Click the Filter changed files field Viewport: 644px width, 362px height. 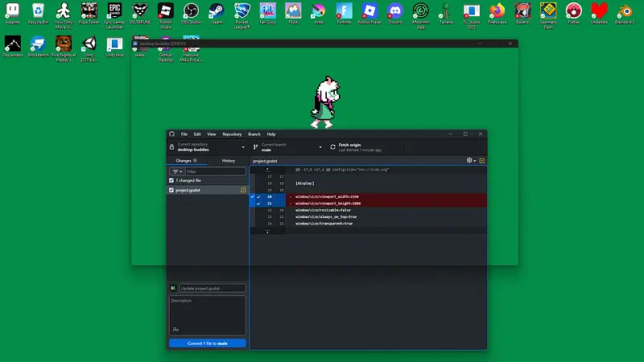[x=215, y=171]
